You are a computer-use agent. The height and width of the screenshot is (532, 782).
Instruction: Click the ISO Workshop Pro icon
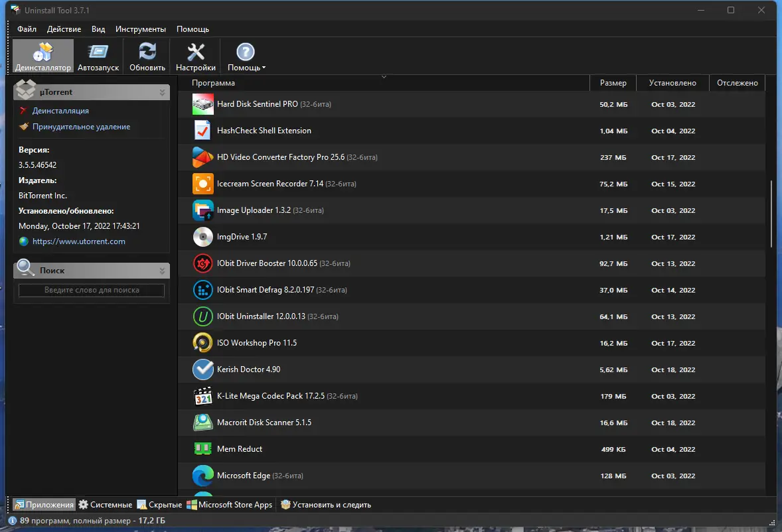tap(203, 343)
